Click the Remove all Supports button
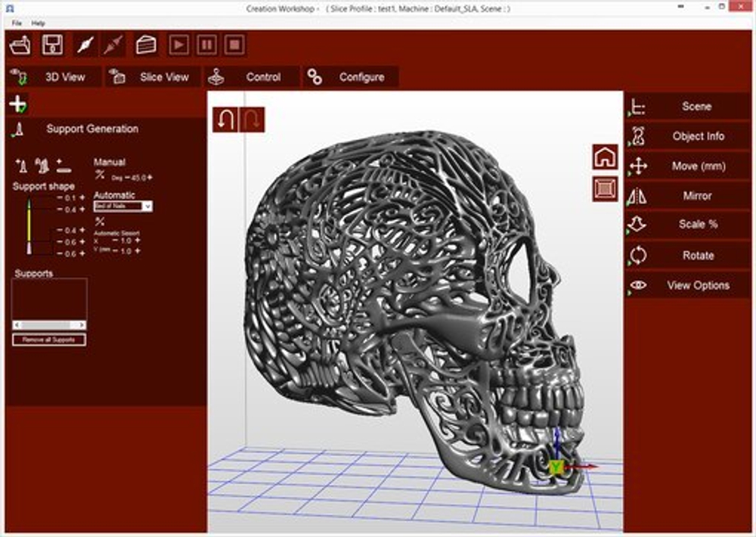This screenshot has height=537, width=756. (x=48, y=340)
